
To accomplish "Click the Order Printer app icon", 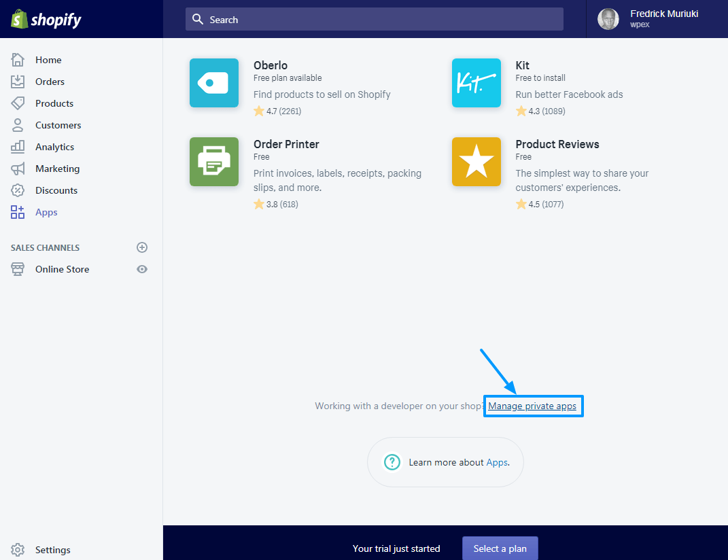I will (x=214, y=162).
